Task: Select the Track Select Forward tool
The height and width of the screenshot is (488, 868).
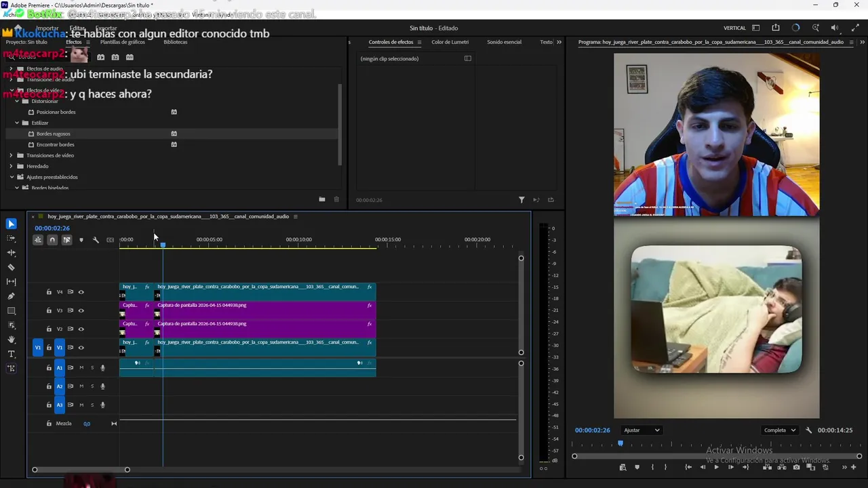Action: (x=12, y=238)
